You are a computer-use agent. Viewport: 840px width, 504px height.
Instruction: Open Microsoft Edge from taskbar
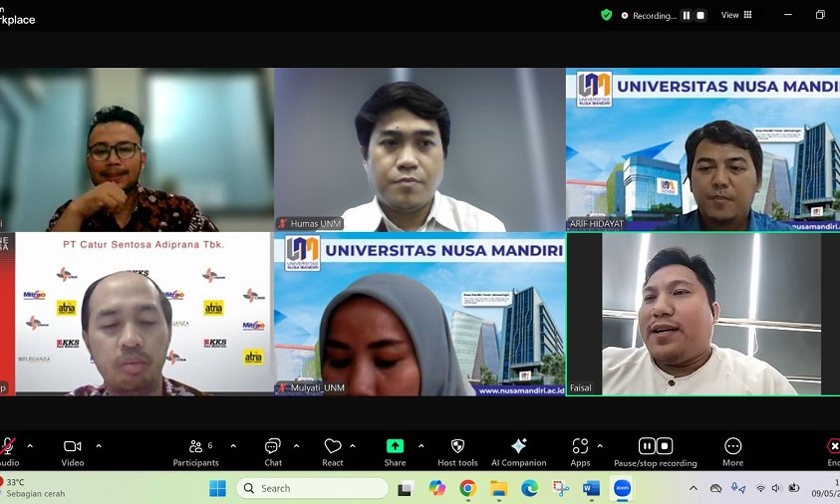coord(529,488)
